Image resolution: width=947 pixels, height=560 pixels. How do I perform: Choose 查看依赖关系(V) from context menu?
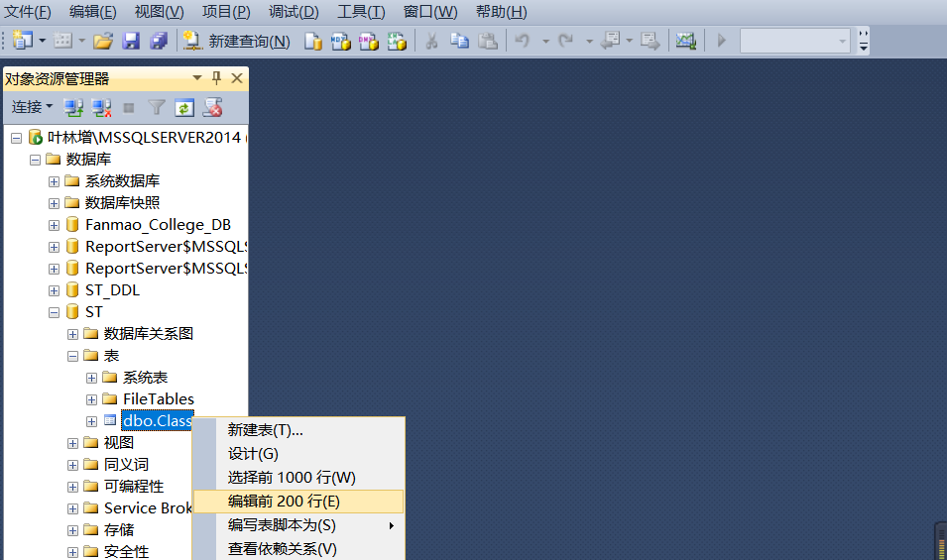pyautogui.click(x=298, y=548)
